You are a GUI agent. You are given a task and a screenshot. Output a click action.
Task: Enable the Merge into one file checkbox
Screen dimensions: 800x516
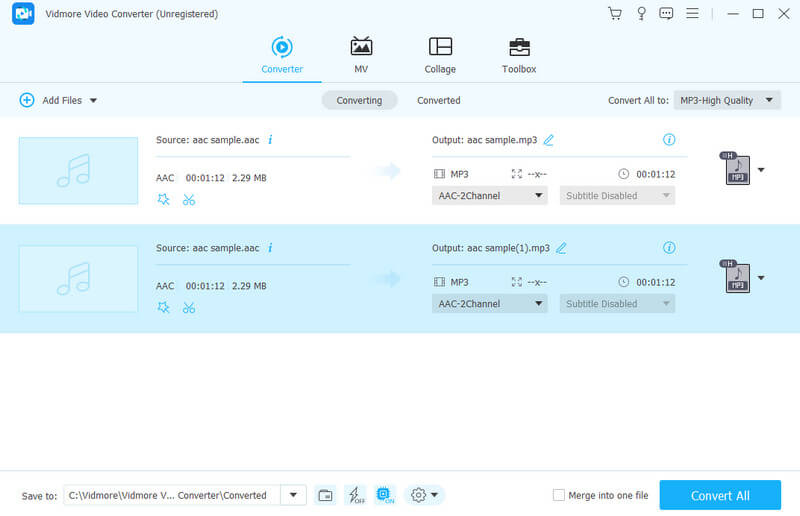[x=559, y=495]
